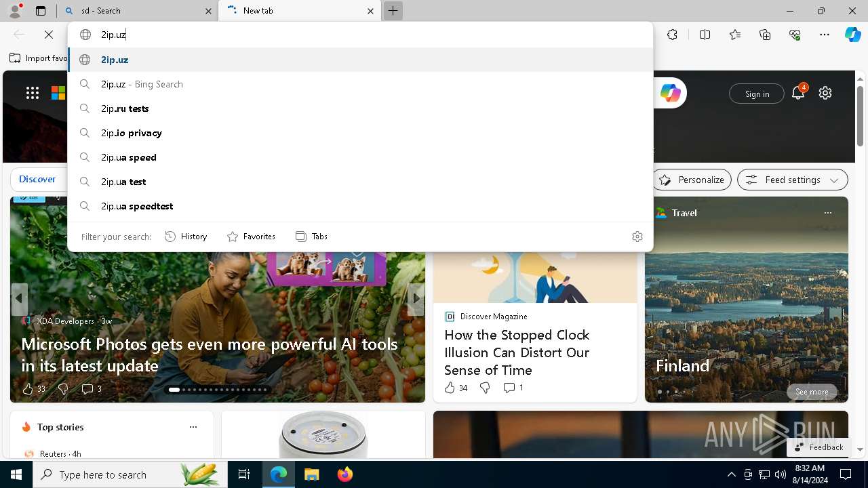Open Browser essentials heart icon
The height and width of the screenshot is (488, 868).
coord(795,35)
